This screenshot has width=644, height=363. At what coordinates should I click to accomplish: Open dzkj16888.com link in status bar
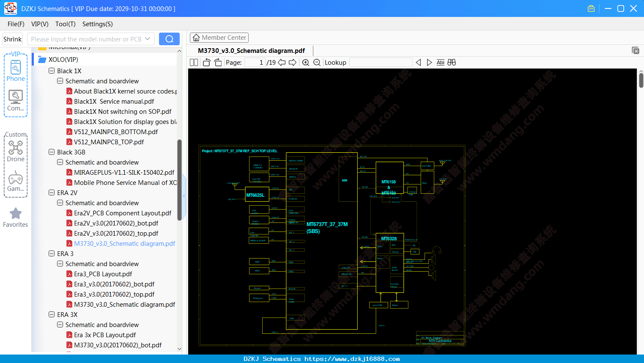tap(352, 359)
